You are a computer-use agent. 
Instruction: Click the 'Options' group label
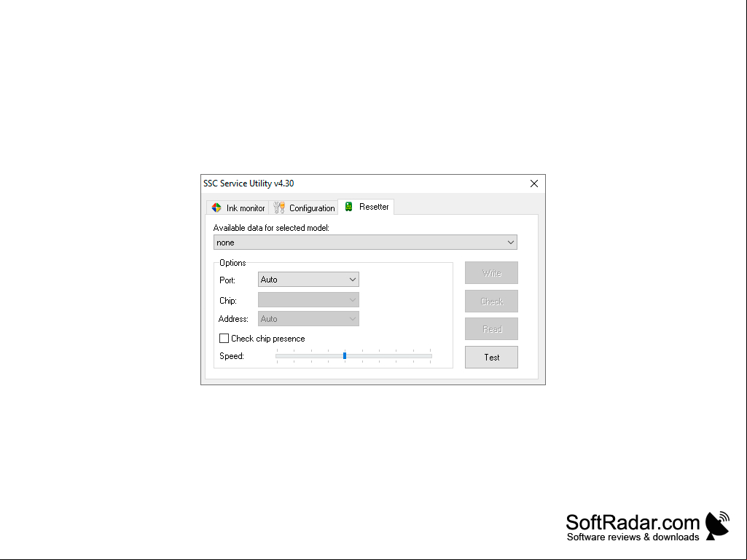tap(232, 263)
